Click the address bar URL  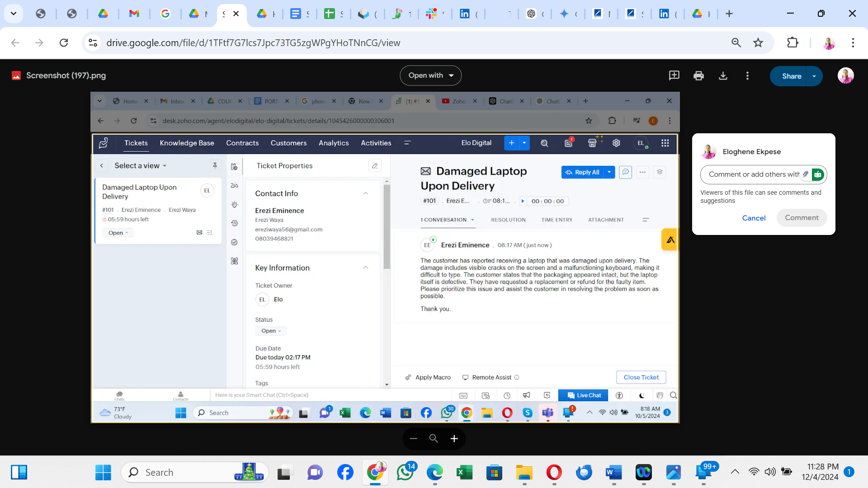253,42
